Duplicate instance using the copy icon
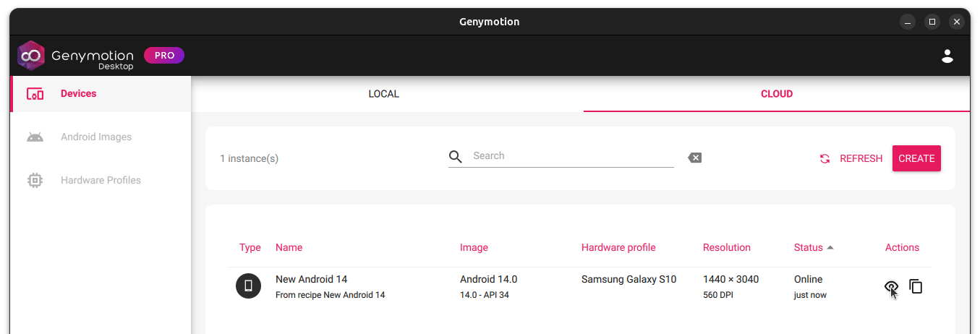 click(x=916, y=286)
